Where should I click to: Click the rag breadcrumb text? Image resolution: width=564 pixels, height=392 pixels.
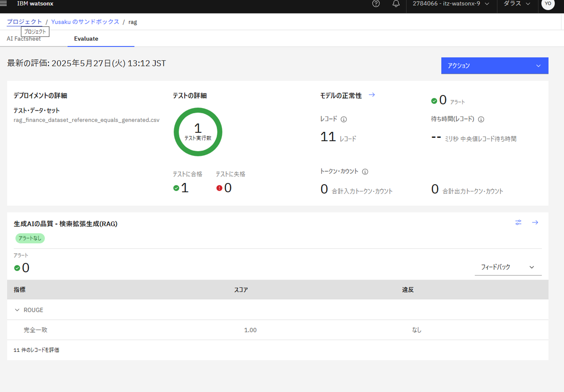[132, 22]
